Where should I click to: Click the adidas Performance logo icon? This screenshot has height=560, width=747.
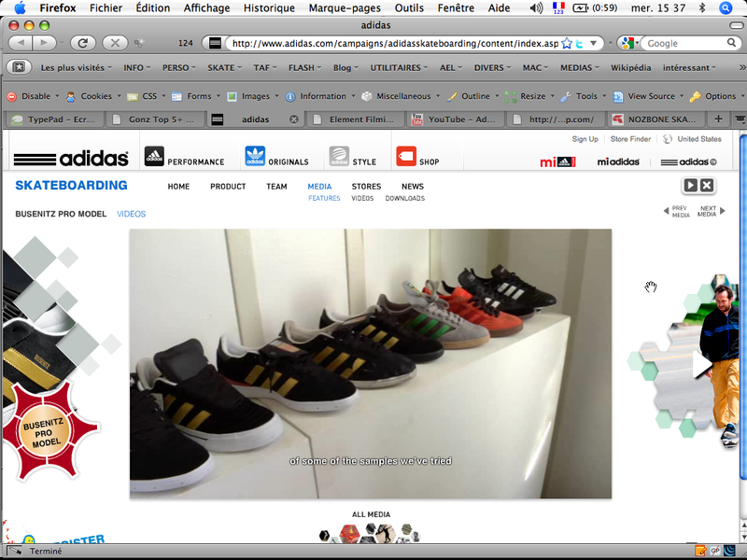[154, 156]
